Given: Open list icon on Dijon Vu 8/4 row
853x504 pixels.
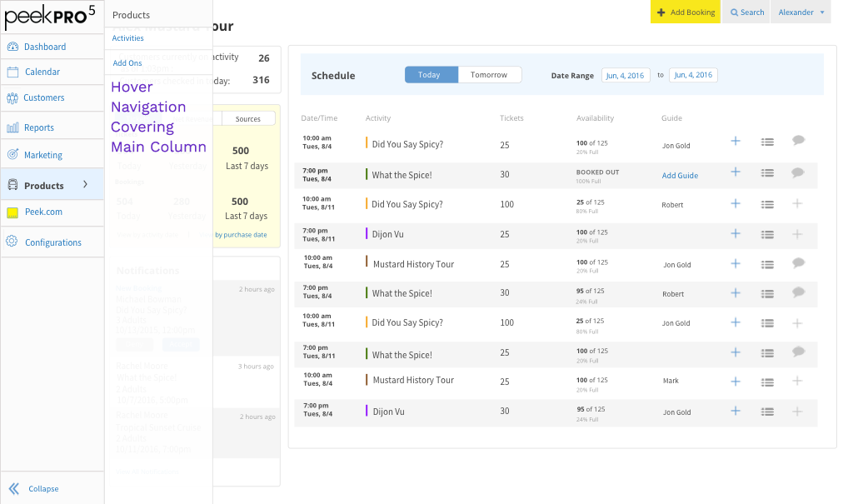Looking at the screenshot, I should pos(767,412).
